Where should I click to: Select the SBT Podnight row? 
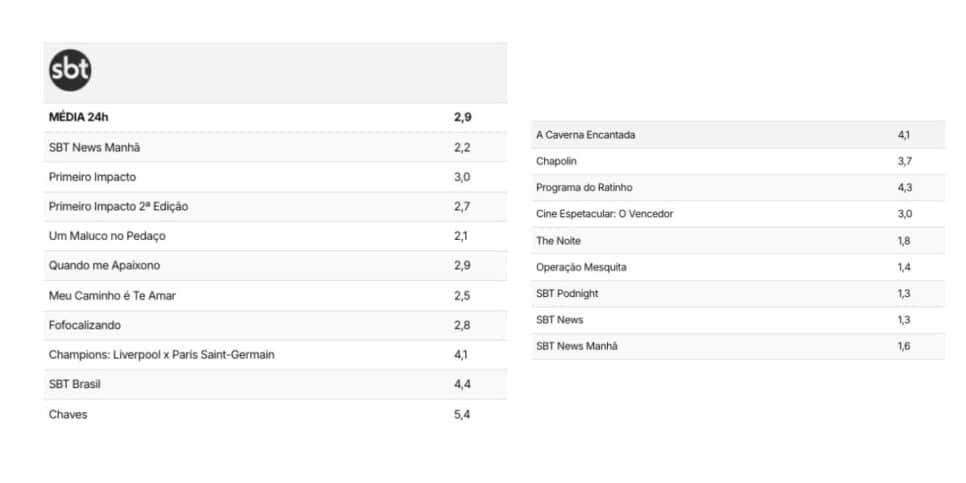tap(737, 293)
